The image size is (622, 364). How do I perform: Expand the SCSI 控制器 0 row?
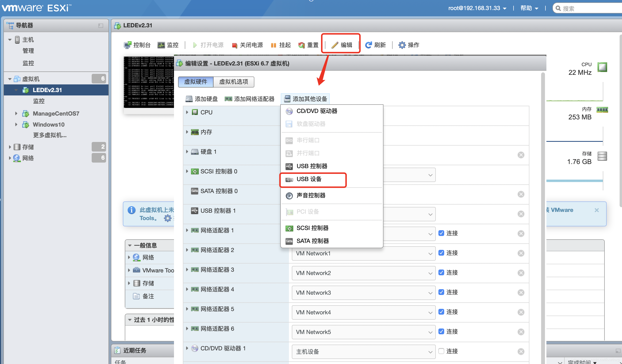pos(187,171)
